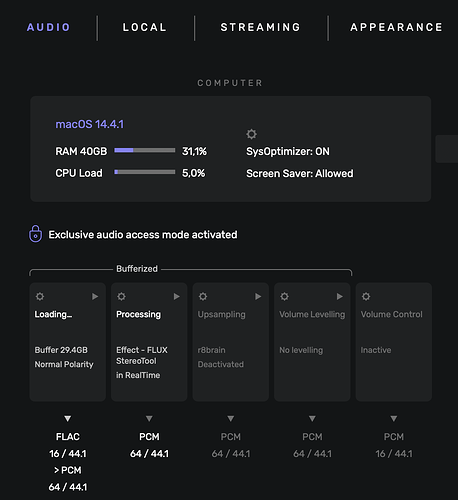Click Screen Saver: Allowed status
The width and height of the screenshot is (458, 500).
(300, 173)
